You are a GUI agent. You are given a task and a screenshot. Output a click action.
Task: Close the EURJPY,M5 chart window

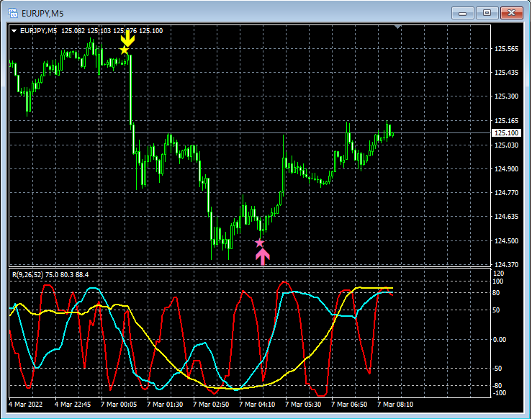click(512, 13)
